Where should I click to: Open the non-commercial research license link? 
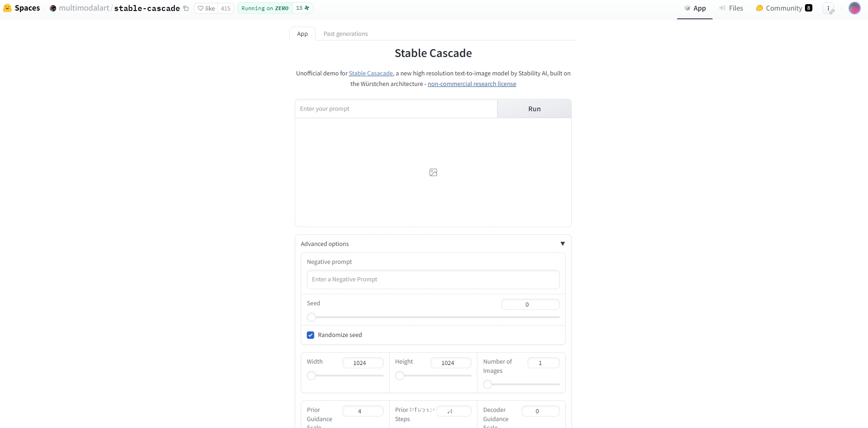click(471, 84)
